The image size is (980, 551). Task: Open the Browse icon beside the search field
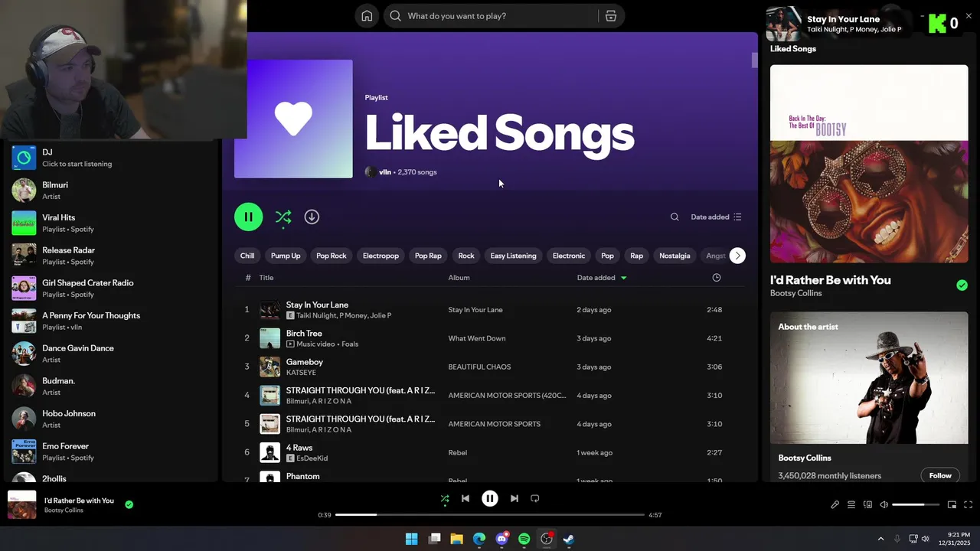pyautogui.click(x=611, y=16)
